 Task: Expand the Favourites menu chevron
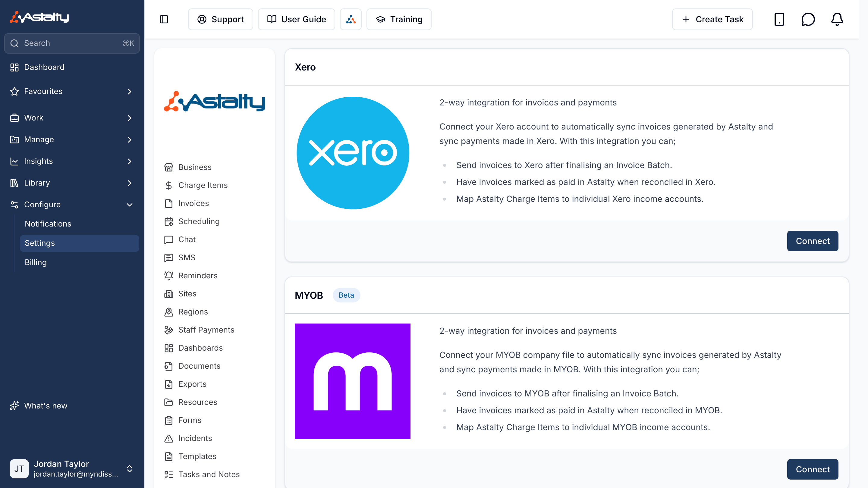pos(129,91)
